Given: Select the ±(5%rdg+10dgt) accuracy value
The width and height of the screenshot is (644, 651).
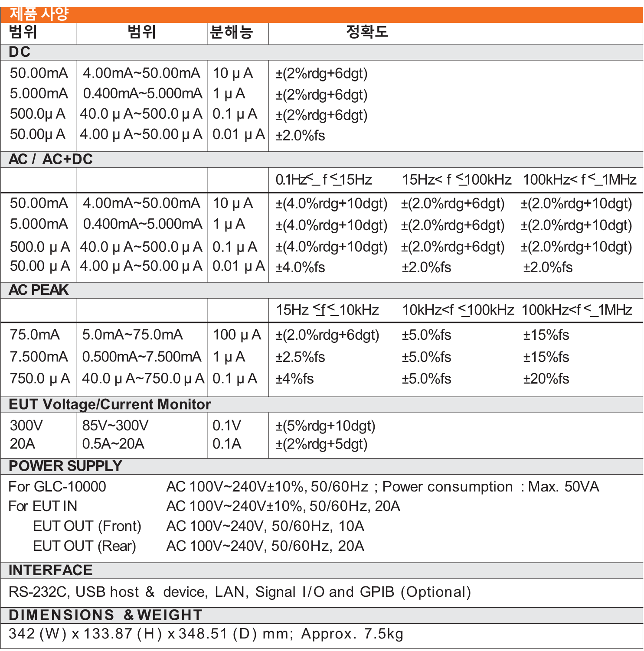Looking at the screenshot, I should click(x=325, y=426).
